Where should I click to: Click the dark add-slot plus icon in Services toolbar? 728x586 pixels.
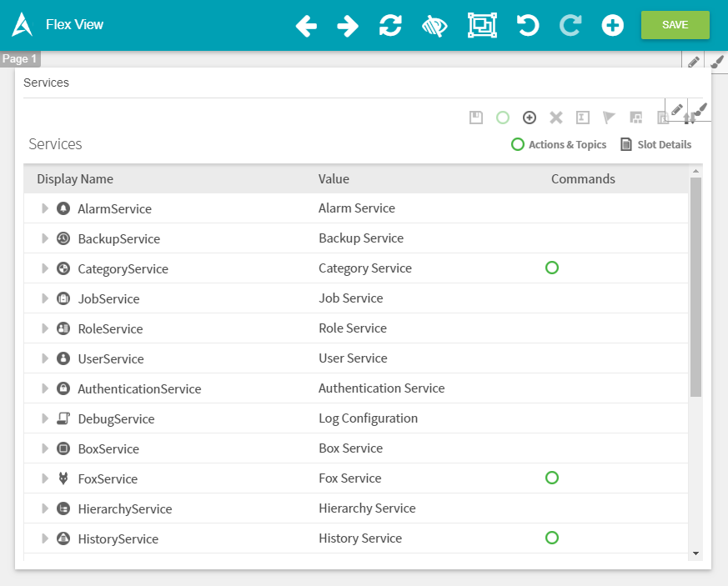click(530, 118)
